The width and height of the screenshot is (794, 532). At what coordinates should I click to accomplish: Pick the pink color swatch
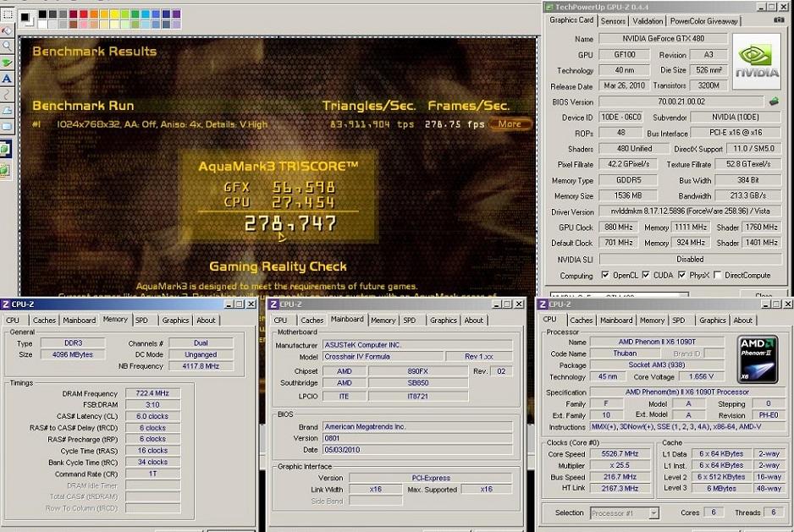pyautogui.click(x=84, y=24)
